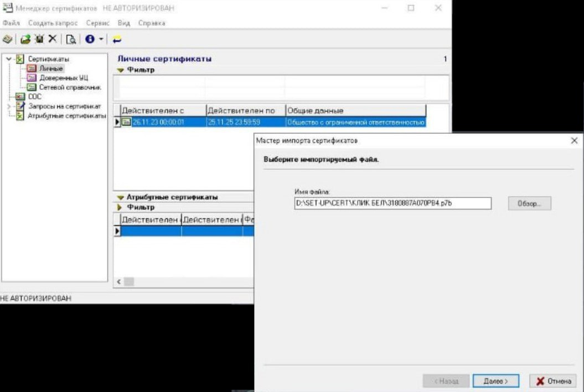Screen dimensions: 584x392
Task: Collapse Фильтр under Личные сертификаты
Action: click(120, 70)
